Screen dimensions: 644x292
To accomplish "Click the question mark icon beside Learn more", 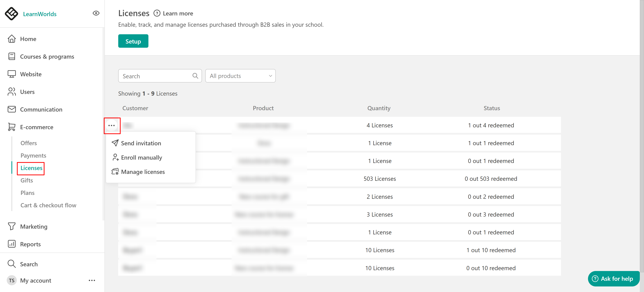I will (157, 13).
